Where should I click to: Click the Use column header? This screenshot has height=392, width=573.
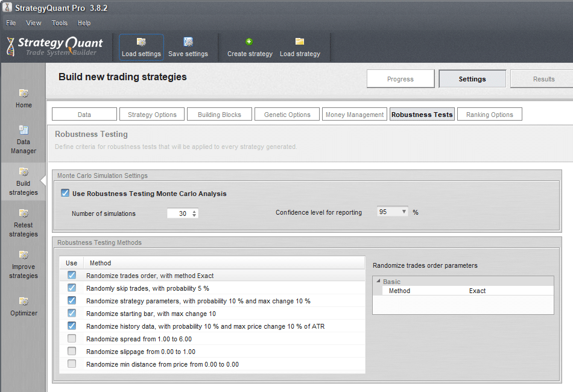coord(72,263)
